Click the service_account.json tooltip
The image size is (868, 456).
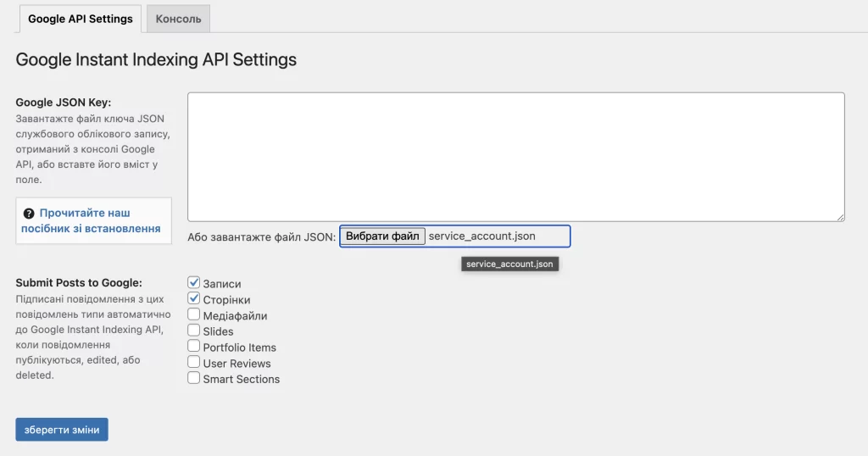pos(509,264)
